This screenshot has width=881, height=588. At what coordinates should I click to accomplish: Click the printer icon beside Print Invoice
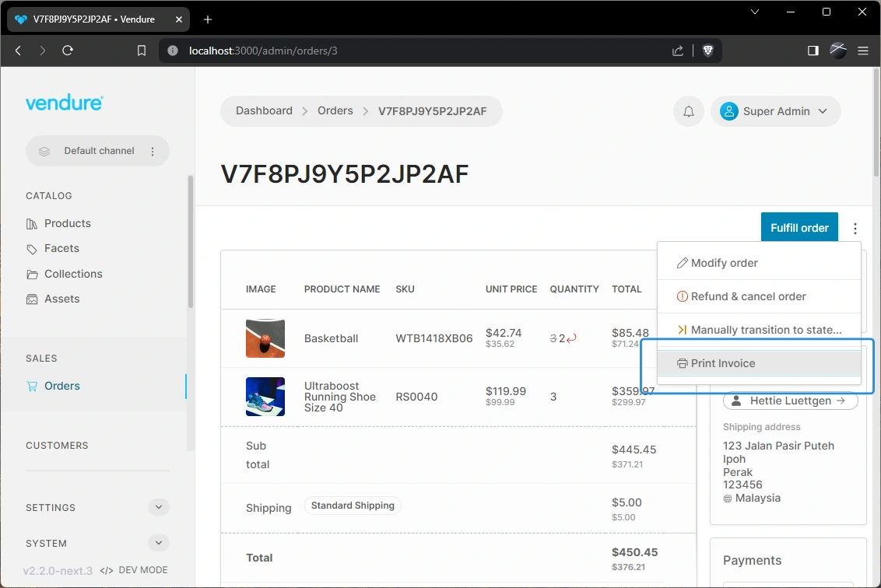682,363
